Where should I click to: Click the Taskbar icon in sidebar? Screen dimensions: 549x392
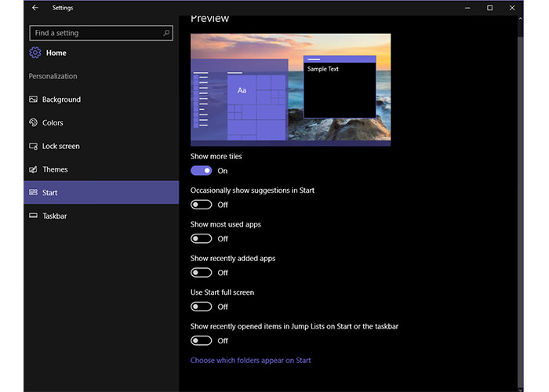point(33,216)
